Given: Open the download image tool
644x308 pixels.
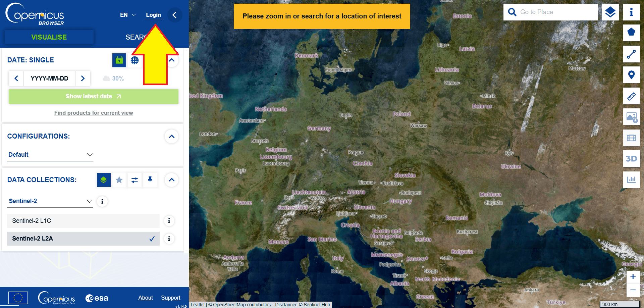Looking at the screenshot, I should pos(631,117).
